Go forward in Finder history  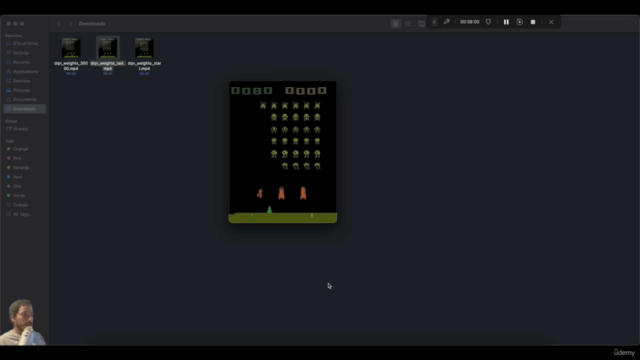[70, 24]
